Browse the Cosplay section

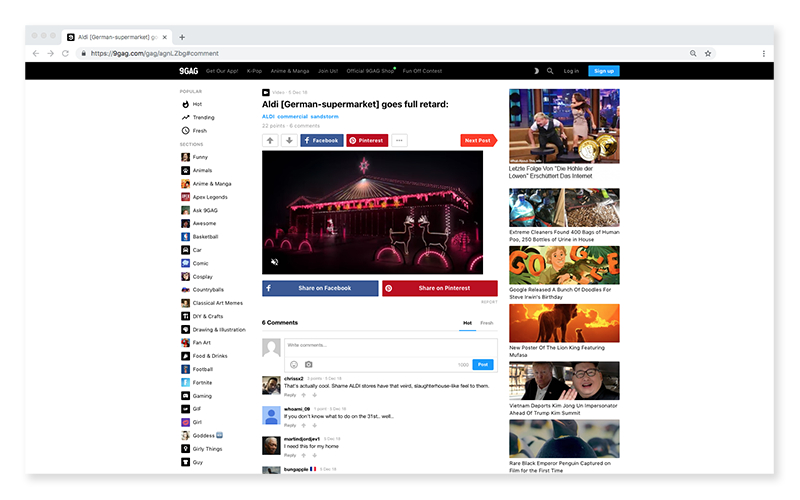pyautogui.click(x=197, y=277)
